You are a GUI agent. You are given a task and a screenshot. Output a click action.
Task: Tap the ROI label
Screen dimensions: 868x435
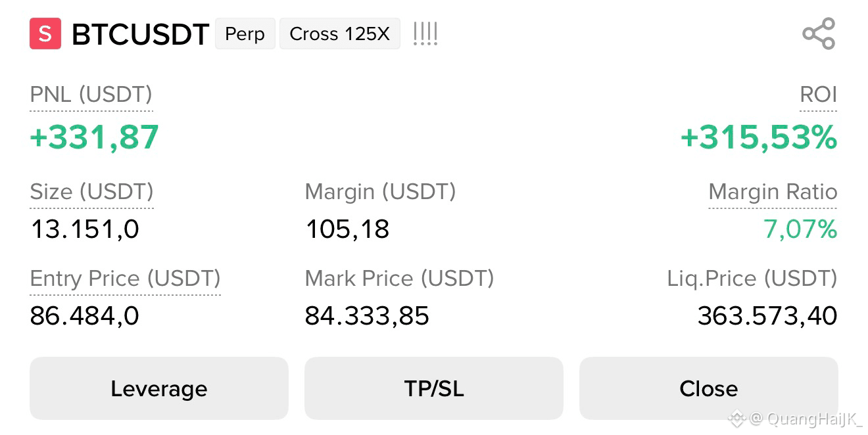tap(818, 95)
